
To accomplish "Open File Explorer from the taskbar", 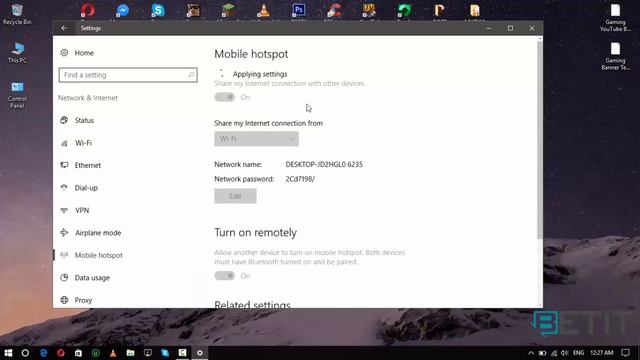I will pyautogui.click(x=130, y=353).
